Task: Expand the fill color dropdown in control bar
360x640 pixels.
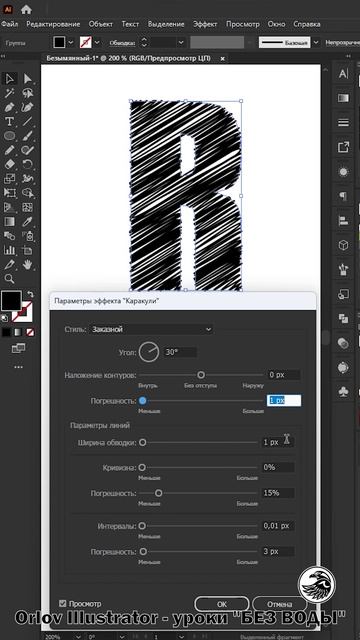Action: pyautogui.click(x=71, y=42)
